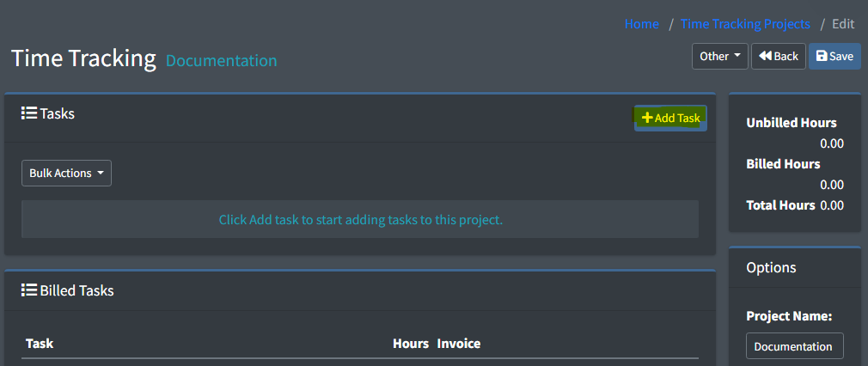
Task: Click the Task column header
Action: pyautogui.click(x=40, y=344)
